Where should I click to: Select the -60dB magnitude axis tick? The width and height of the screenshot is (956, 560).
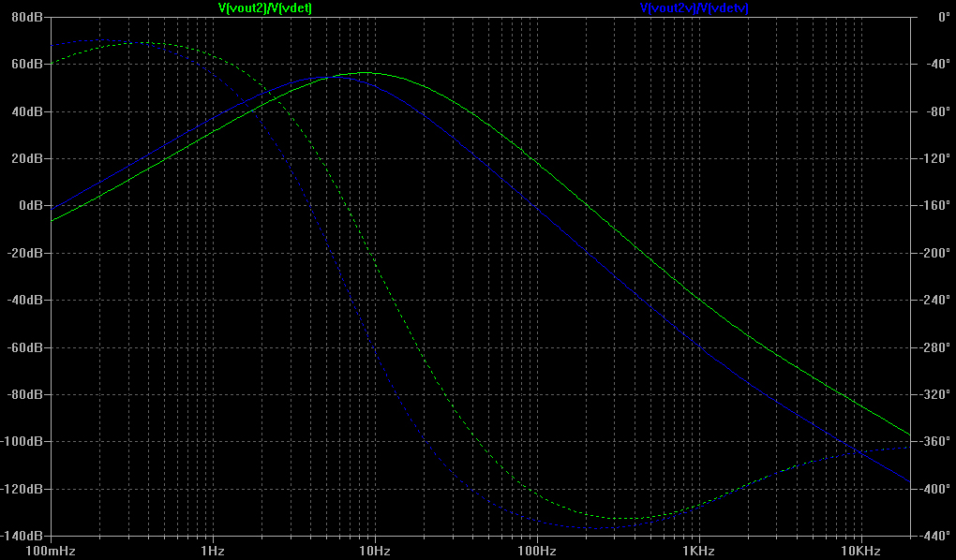pos(26,347)
